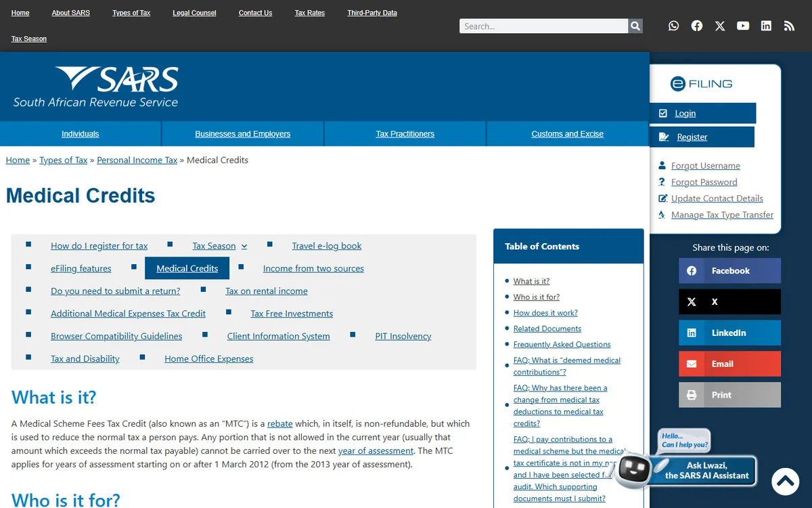Open Tax and Disability link
The height and width of the screenshot is (508, 812).
pyautogui.click(x=85, y=359)
